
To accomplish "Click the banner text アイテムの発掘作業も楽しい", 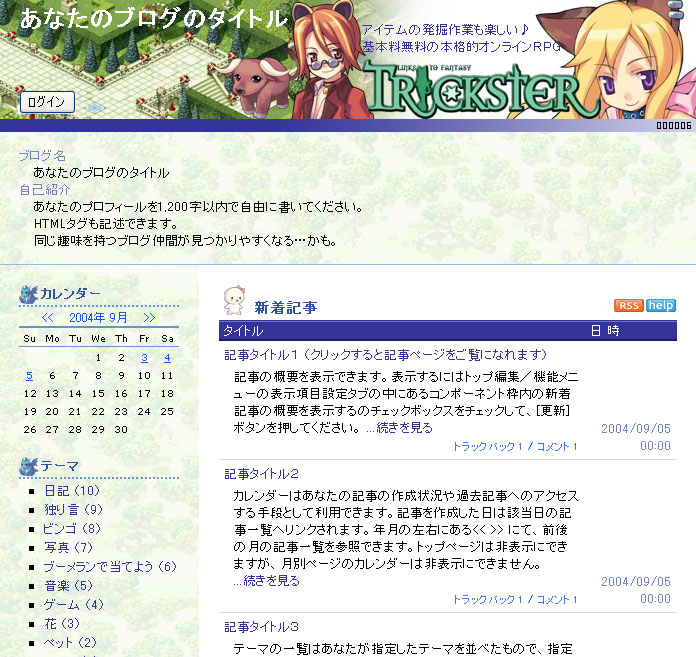I will [x=445, y=30].
